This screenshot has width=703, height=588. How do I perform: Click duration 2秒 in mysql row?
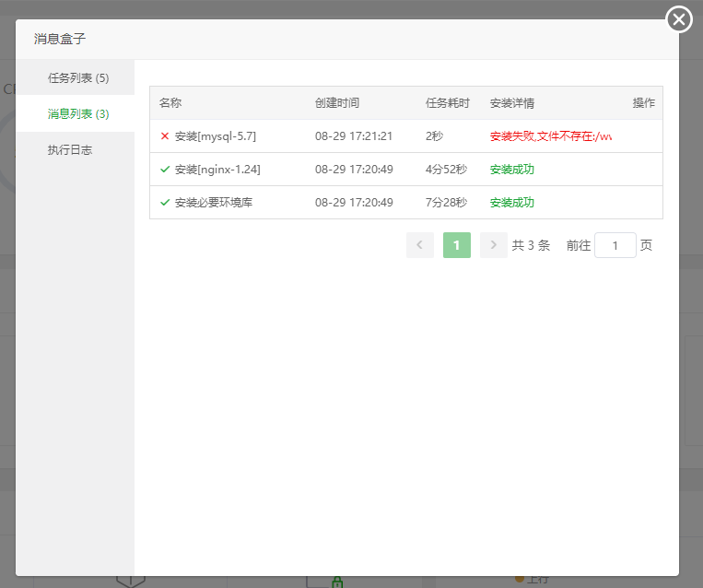434,135
